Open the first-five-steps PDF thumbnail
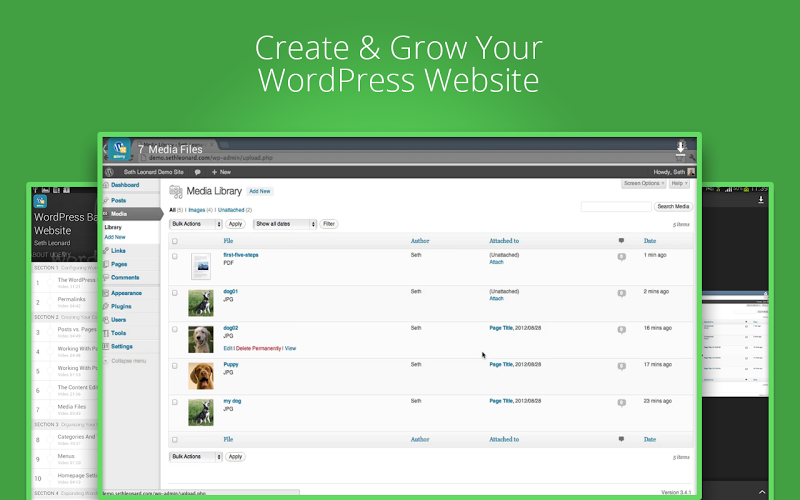 (x=201, y=266)
